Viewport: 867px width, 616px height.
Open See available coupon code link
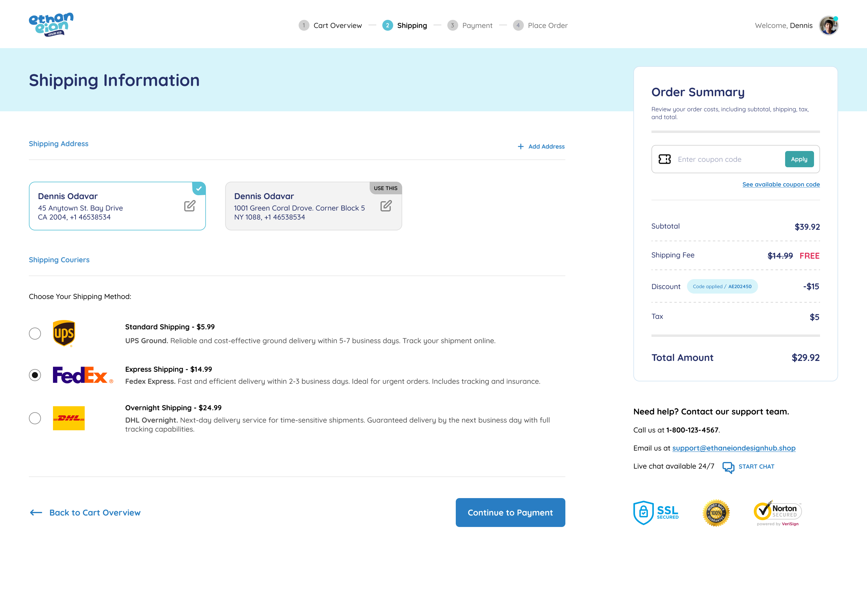pos(781,184)
